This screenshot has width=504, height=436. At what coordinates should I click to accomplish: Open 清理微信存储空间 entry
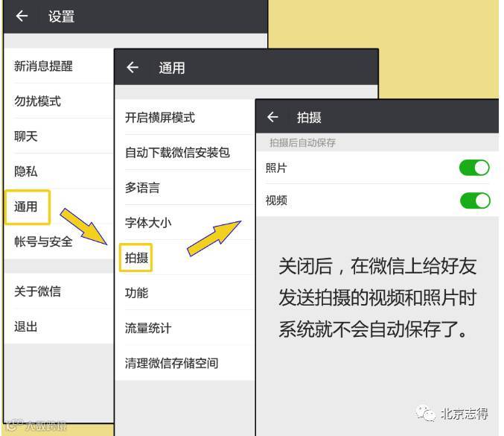point(185,363)
